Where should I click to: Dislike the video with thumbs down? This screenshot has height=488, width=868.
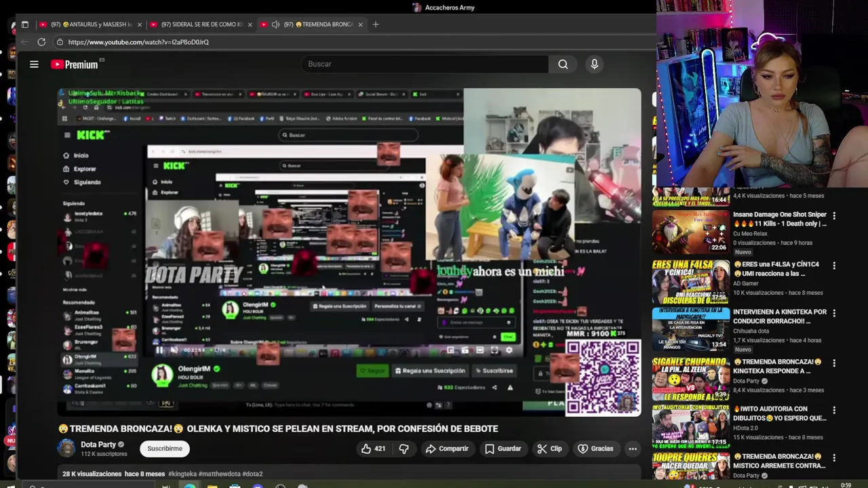click(404, 449)
